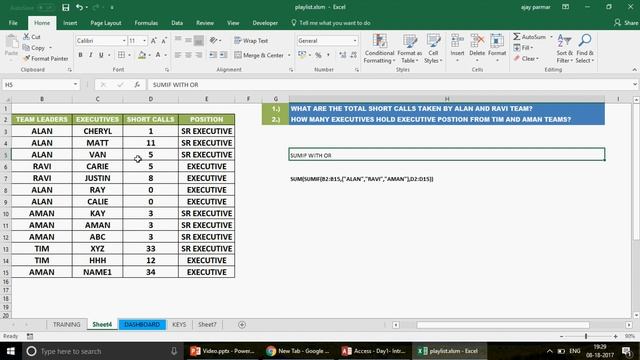Click the taskbar search box

pos(102,351)
